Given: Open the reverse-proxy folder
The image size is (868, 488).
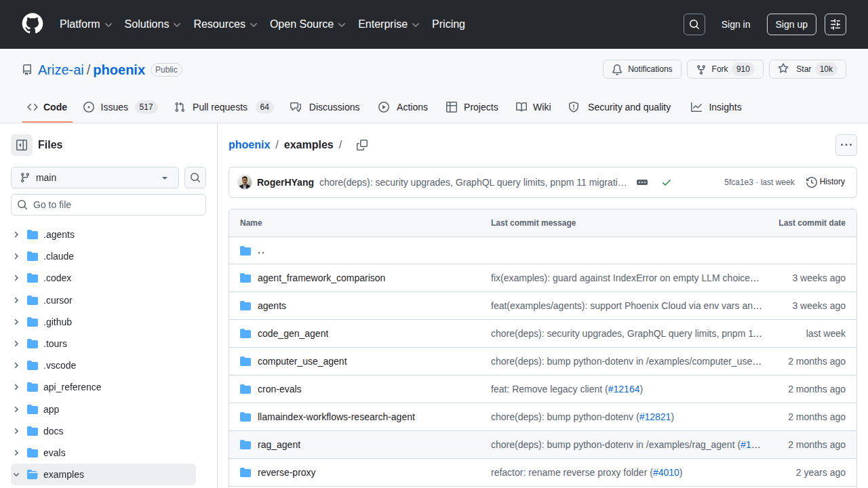Looking at the screenshot, I should click(287, 472).
